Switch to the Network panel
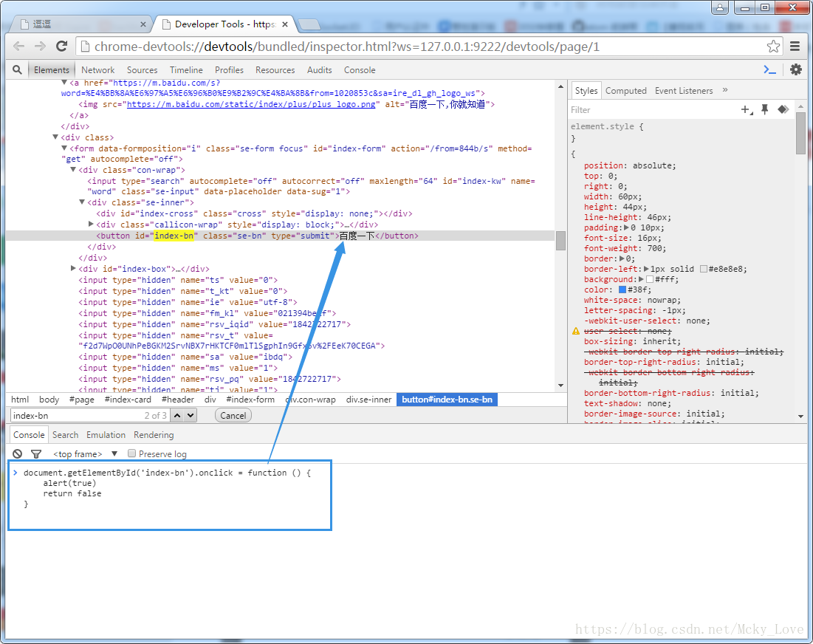This screenshot has height=644, width=813. click(x=98, y=70)
